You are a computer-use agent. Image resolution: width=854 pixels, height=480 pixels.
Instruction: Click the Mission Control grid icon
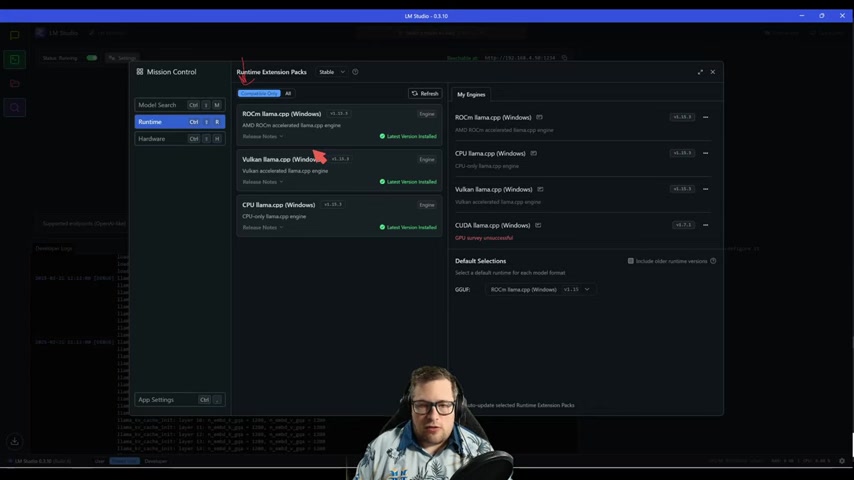pyautogui.click(x=140, y=72)
